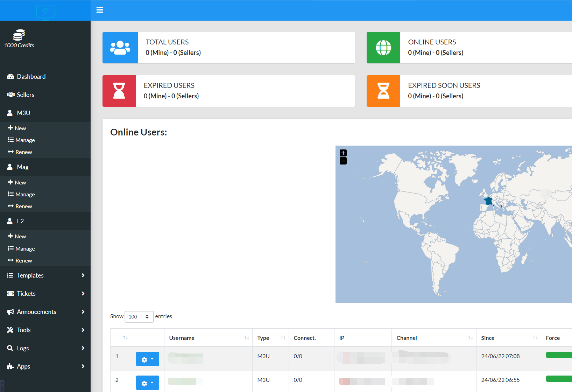Image resolution: width=572 pixels, height=392 pixels.
Task: Click the Apps puzzle icon
Action: pyautogui.click(x=10, y=366)
